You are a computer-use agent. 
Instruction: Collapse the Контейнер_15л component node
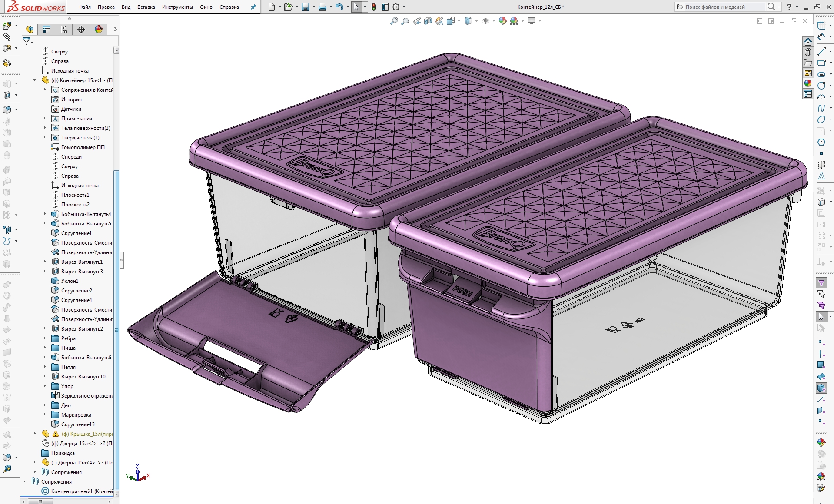point(35,80)
